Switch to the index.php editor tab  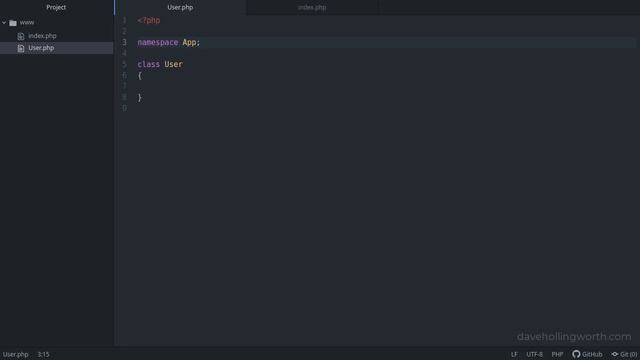tap(312, 7)
